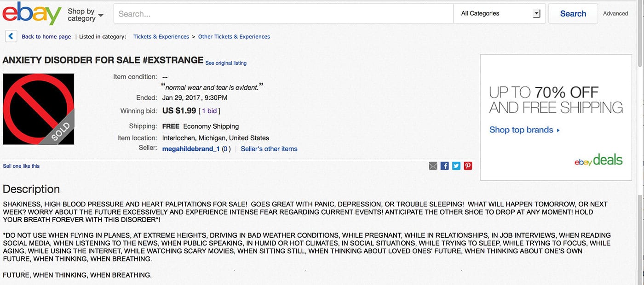Screen dimensions: 644x285
Task: Click the eBay logo
Action: pyautogui.click(x=32, y=13)
